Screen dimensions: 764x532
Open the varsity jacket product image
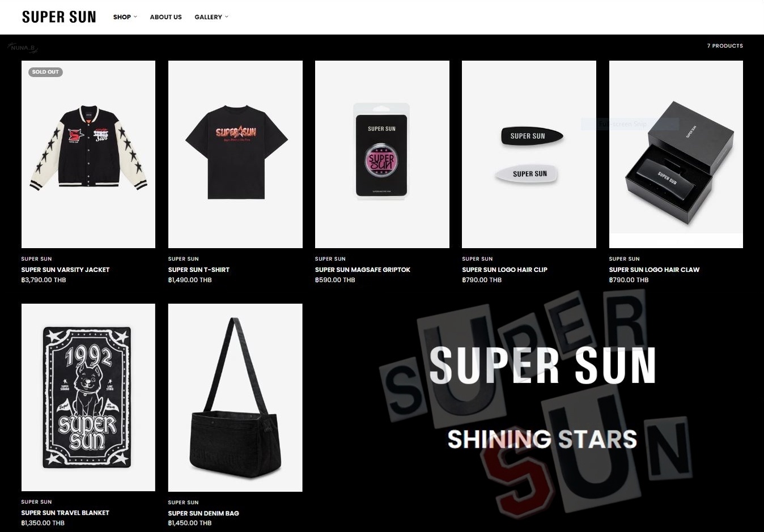88,154
